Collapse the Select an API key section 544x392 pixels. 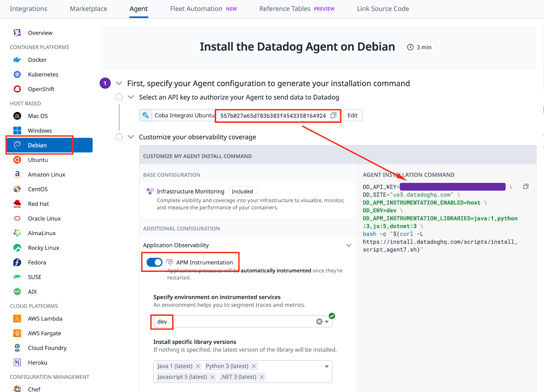(131, 97)
